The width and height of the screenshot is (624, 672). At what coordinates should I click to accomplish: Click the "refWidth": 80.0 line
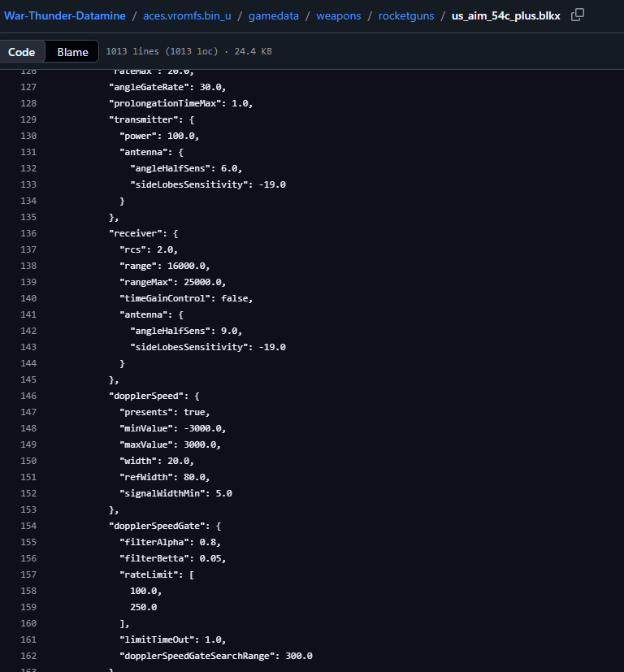pos(165,477)
